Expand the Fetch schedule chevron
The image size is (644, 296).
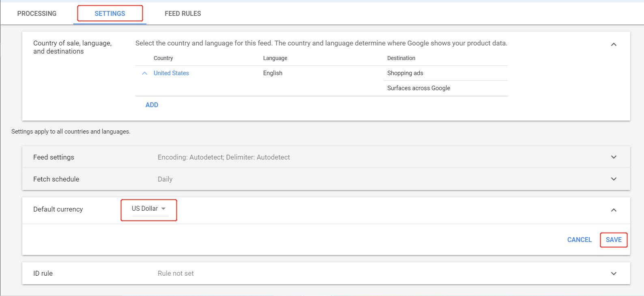(614, 179)
